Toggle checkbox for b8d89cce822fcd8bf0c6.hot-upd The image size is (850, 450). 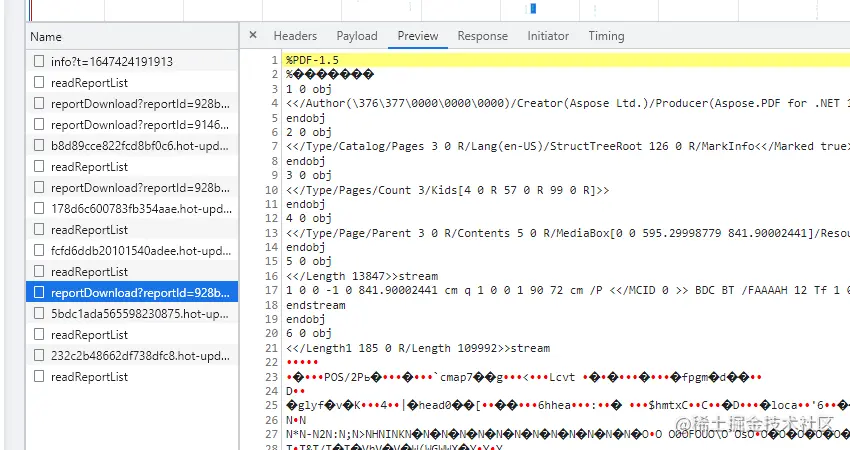(39, 145)
